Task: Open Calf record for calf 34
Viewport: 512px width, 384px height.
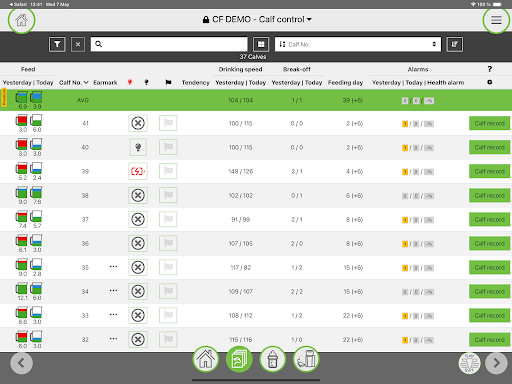Action: pyautogui.click(x=489, y=292)
